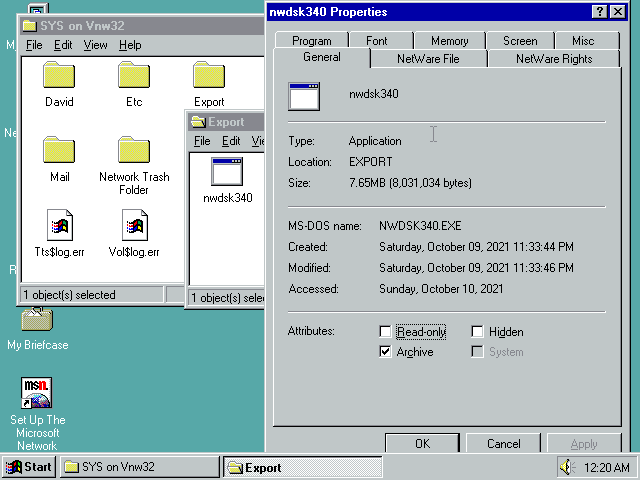Select the nwdsk340 application icon in Export window
This screenshot has width=640, height=480.
tap(227, 171)
